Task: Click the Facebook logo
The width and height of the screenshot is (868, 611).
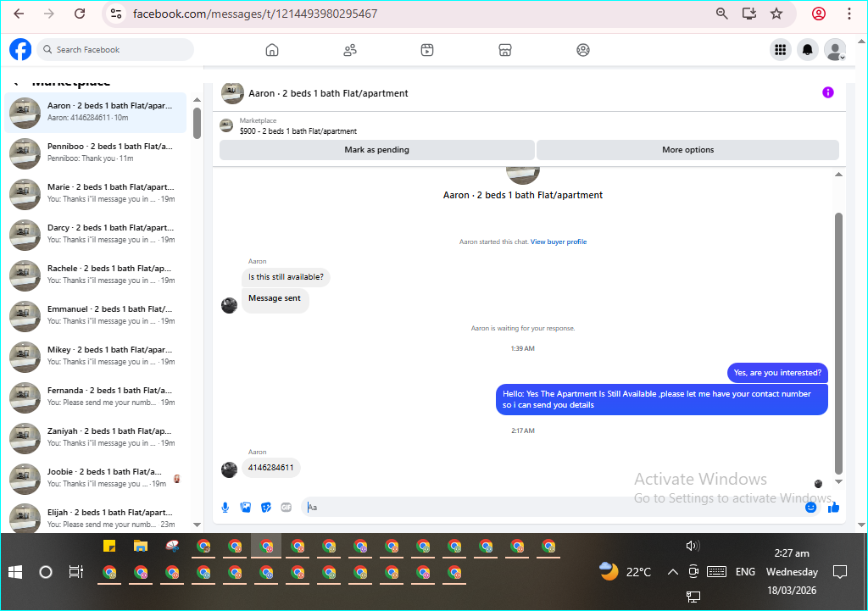Action: pyautogui.click(x=20, y=50)
